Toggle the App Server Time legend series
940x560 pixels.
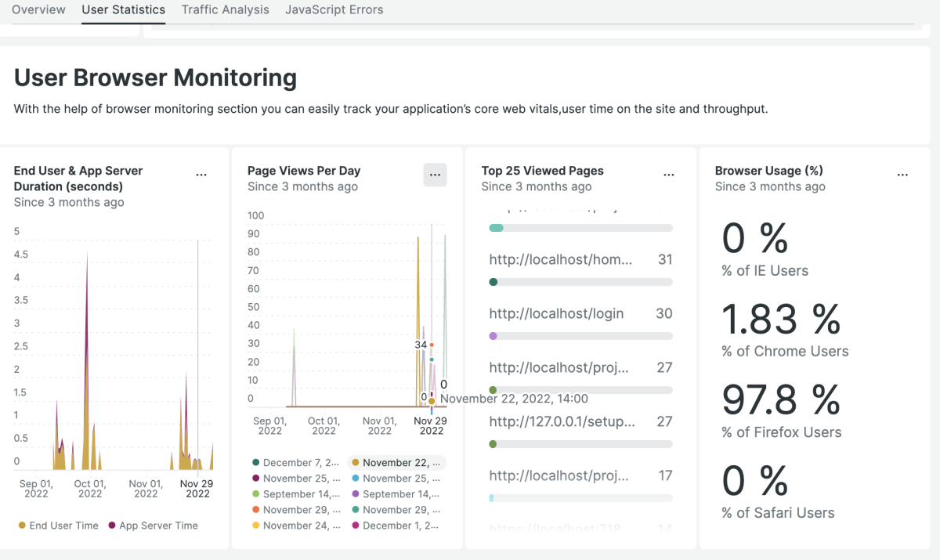(153, 526)
